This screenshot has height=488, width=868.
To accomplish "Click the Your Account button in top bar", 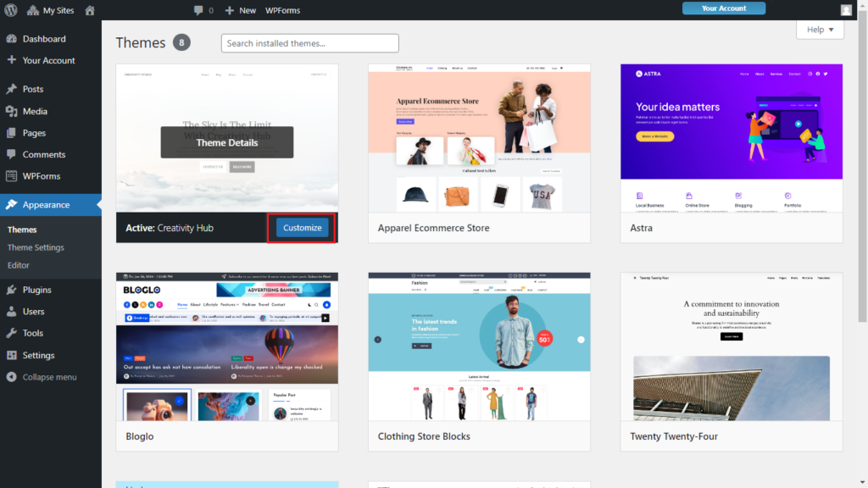I will (x=723, y=8).
